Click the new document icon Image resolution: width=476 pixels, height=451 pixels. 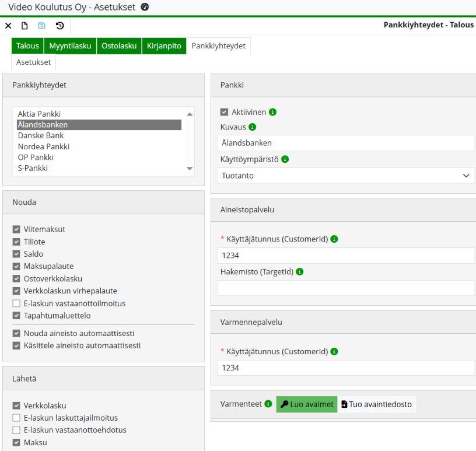tap(24, 26)
